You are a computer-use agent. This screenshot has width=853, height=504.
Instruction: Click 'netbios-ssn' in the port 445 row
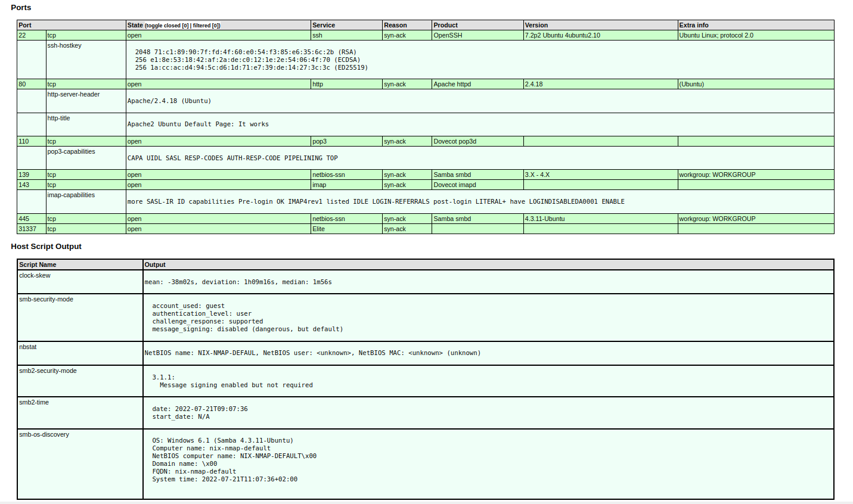[346, 219]
